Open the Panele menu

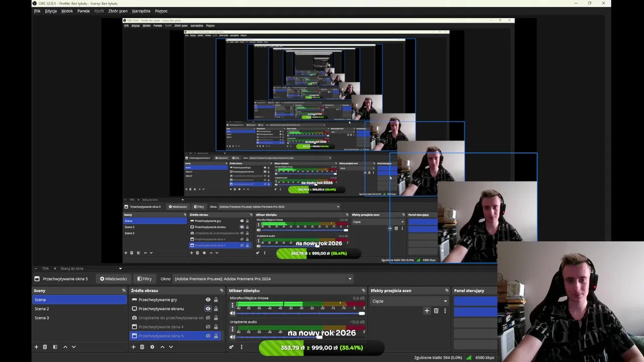coord(84,11)
